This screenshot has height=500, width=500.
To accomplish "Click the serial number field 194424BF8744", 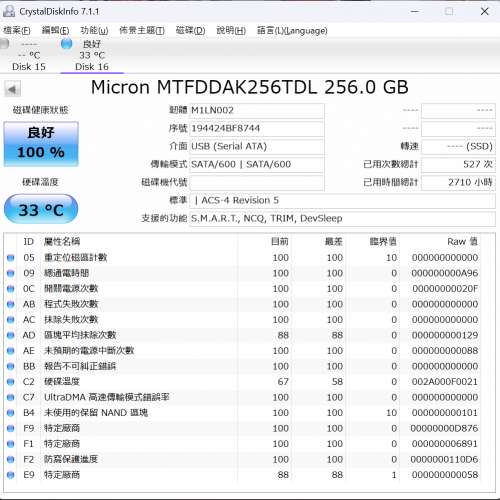I will (x=257, y=128).
